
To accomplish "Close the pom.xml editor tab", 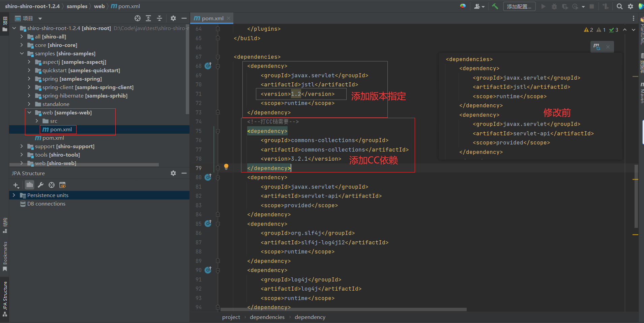I will pyautogui.click(x=229, y=18).
